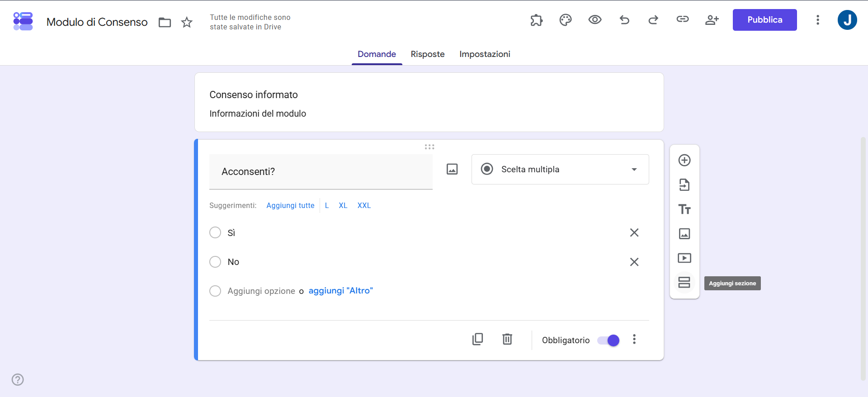
Task: Import questions from side toolbar
Action: tap(684, 184)
